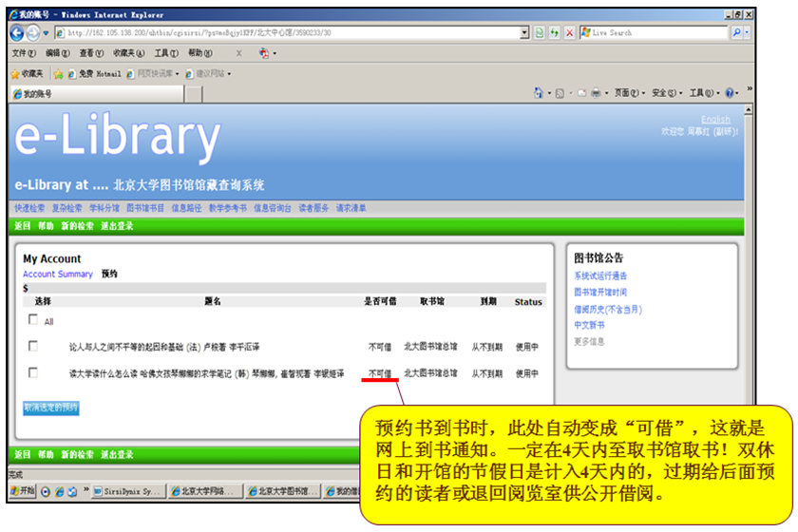Viewport: 798px width, 532px height.
Task: Expand the 网页快讯库 dropdown
Action: click(x=177, y=74)
